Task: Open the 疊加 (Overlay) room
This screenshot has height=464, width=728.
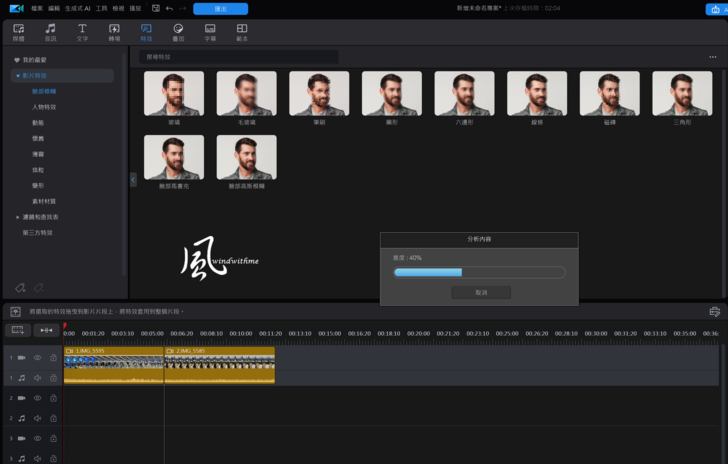Action: tap(178, 33)
